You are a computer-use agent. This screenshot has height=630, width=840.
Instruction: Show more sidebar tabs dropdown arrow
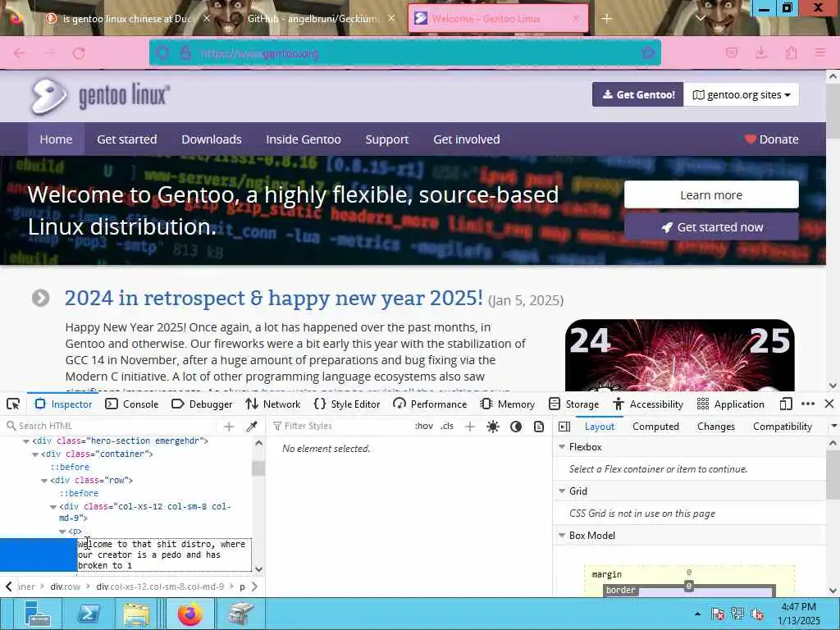(x=833, y=427)
